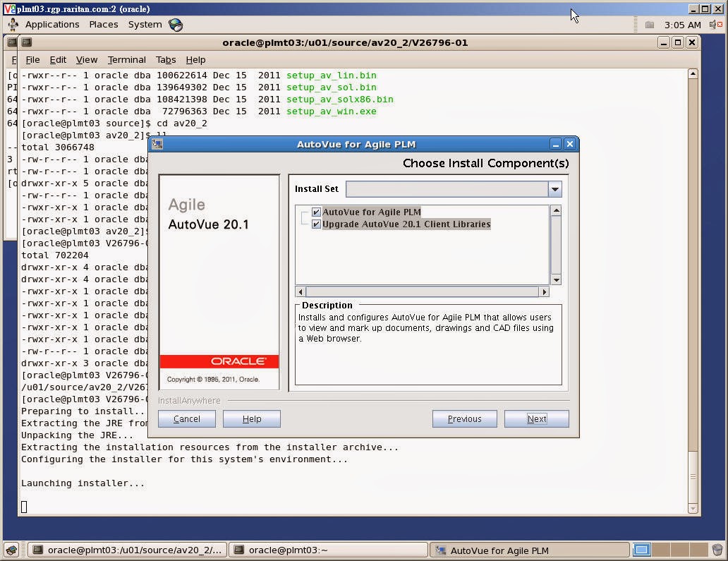
Task: Click the volume speaker icon in top panel
Action: (715, 25)
